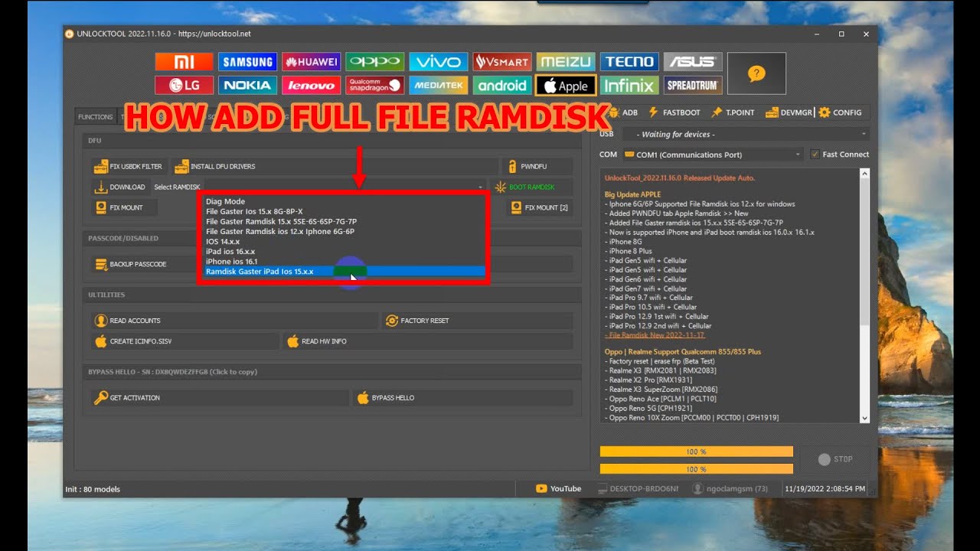Viewport: 980px width, 551px height.
Task: Open File Ramdisk New 2022-11-17 link
Action: tap(655, 335)
